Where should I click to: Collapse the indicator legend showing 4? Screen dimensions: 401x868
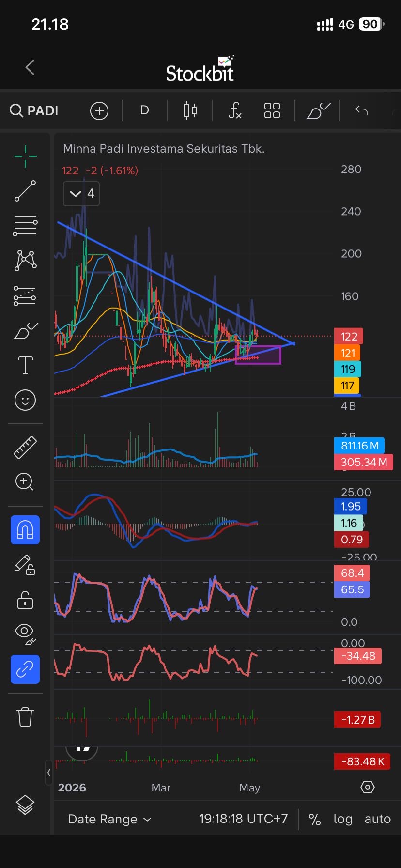81,194
